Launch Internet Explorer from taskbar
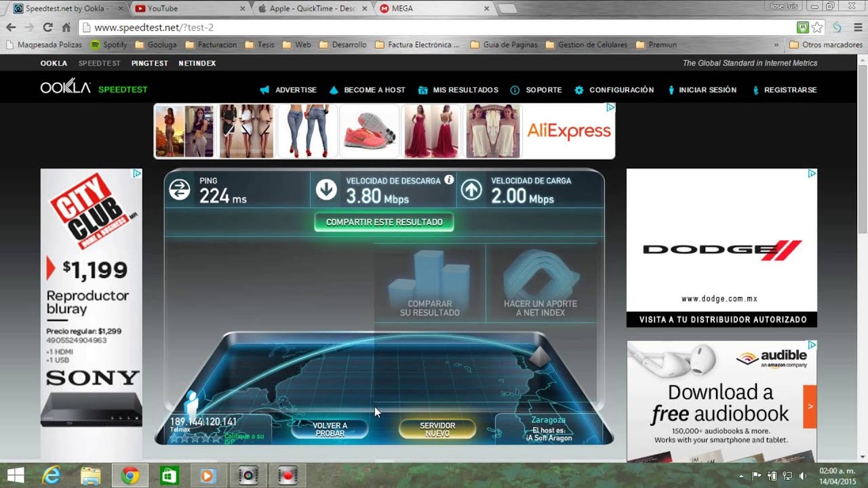 click(x=52, y=476)
